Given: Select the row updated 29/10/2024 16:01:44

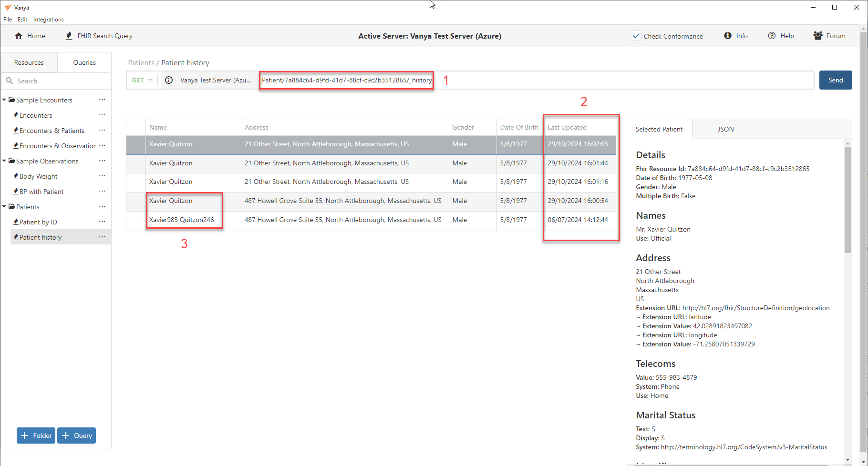Looking at the screenshot, I should click(x=371, y=163).
